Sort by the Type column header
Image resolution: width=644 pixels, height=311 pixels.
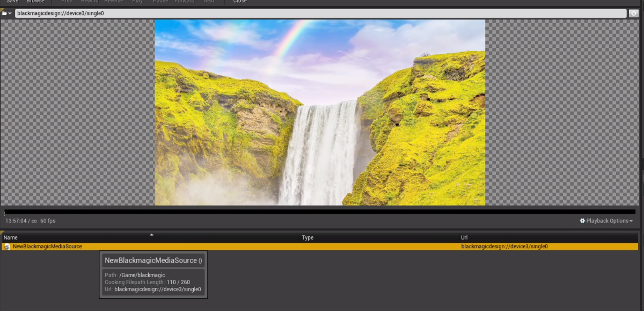tap(379, 237)
